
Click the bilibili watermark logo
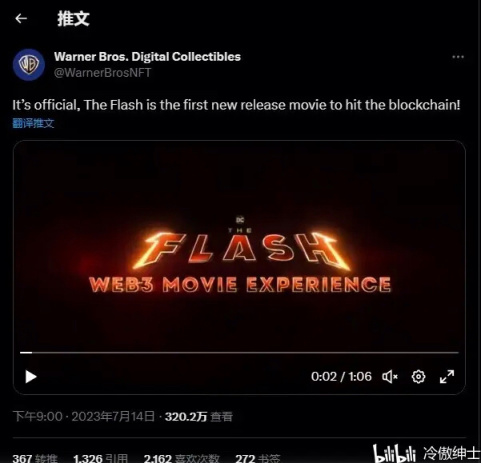394,454
